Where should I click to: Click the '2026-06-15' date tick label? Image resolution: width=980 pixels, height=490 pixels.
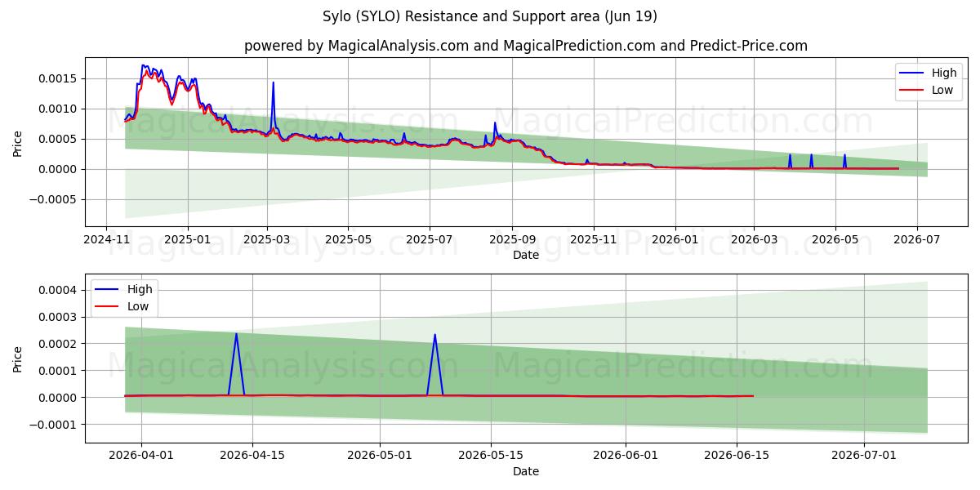point(737,457)
